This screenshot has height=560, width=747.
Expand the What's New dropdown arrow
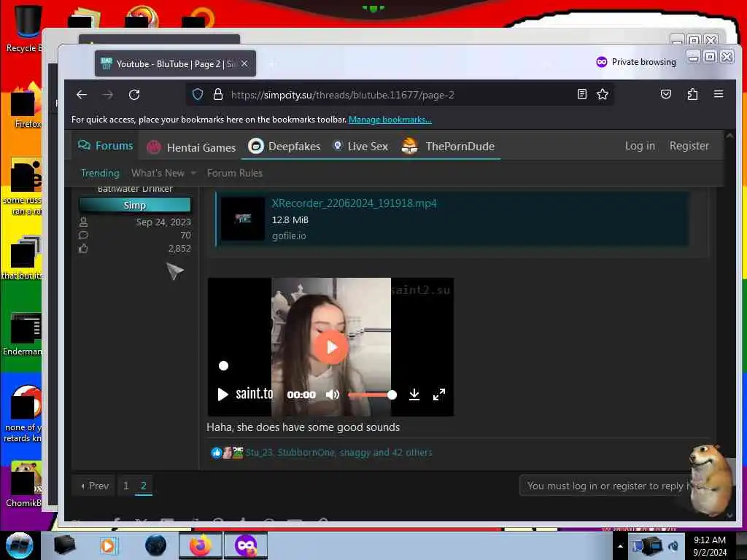click(193, 174)
